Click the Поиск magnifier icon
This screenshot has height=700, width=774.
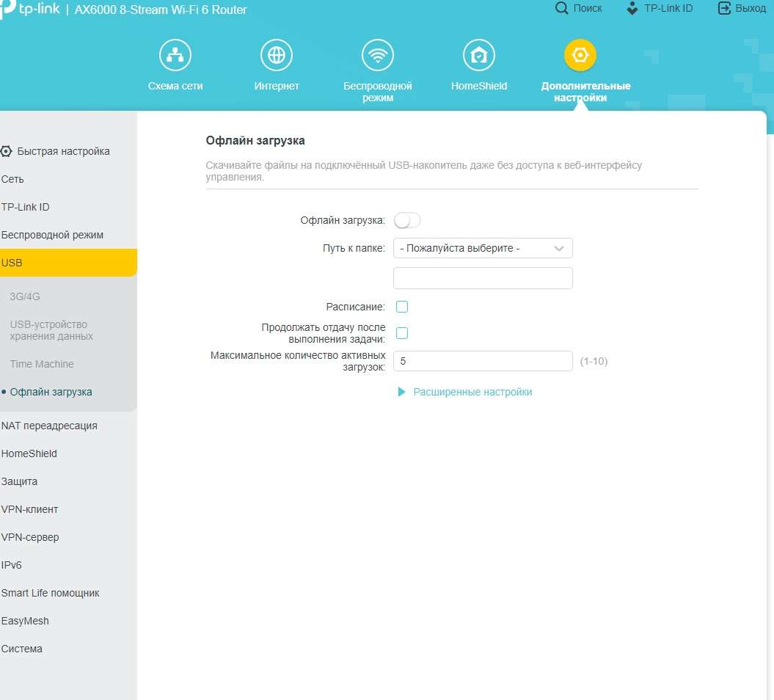(x=562, y=9)
